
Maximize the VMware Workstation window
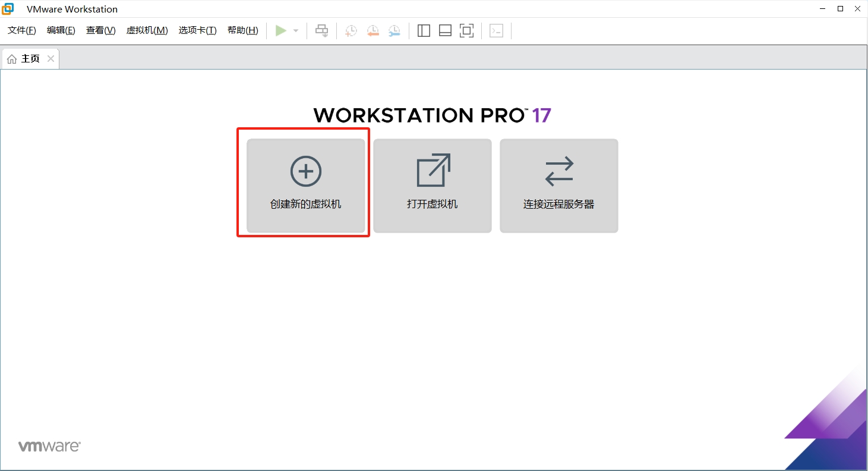840,9
